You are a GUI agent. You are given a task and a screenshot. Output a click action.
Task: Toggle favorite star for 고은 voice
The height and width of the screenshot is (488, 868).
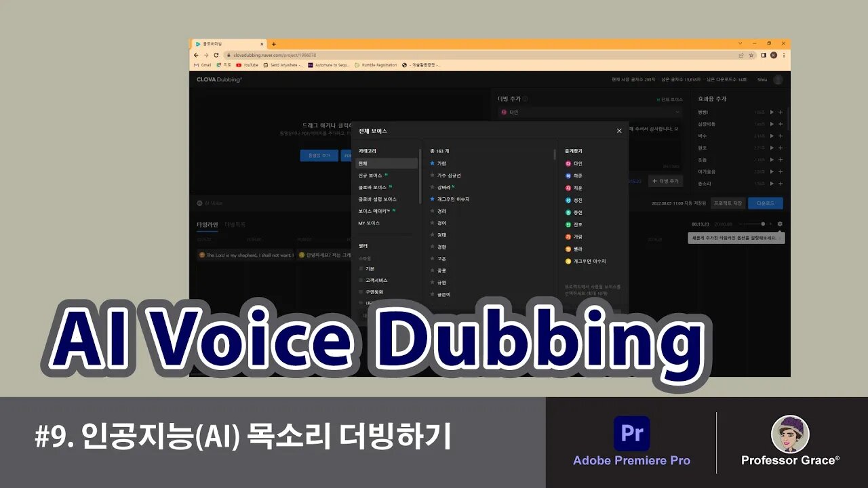(x=432, y=258)
